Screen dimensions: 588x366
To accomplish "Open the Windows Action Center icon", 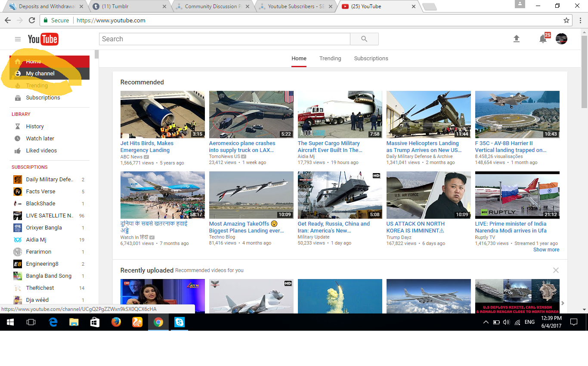I will pos(573,322).
